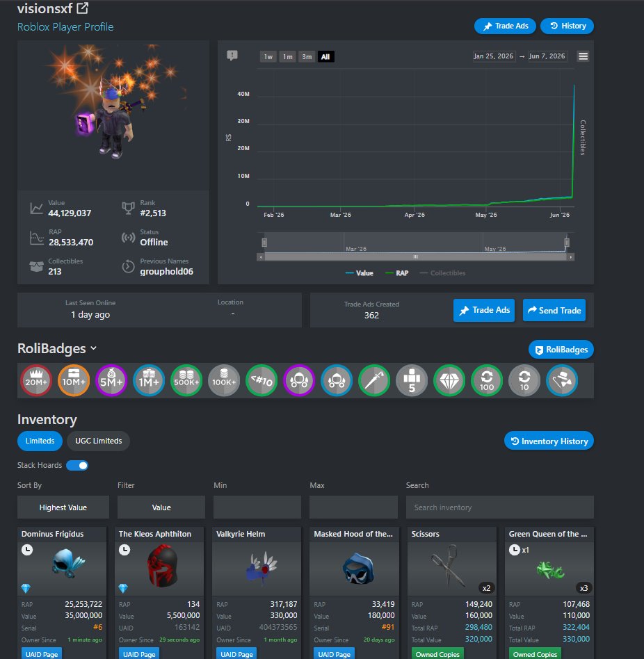Click the chart navigator scrollbar thumb
Image resolution: width=644 pixels, height=659 pixels.
coord(415,257)
